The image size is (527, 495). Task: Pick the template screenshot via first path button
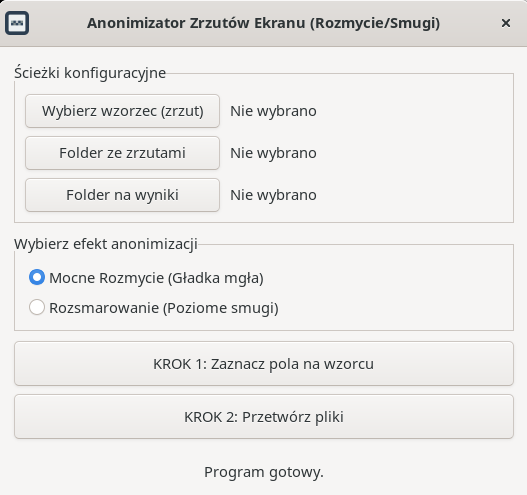122,111
